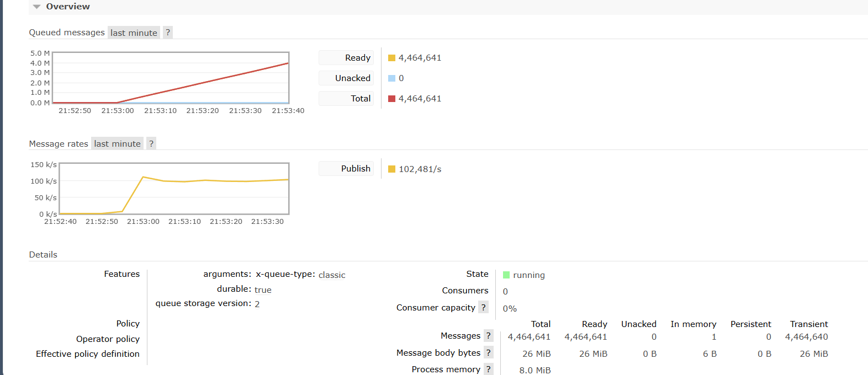Click the red Total color swatch
The height and width of the screenshot is (375, 868).
click(391, 99)
